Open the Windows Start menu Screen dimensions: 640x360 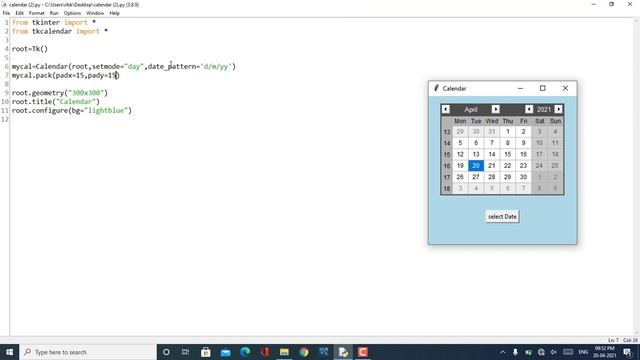coord(9,352)
